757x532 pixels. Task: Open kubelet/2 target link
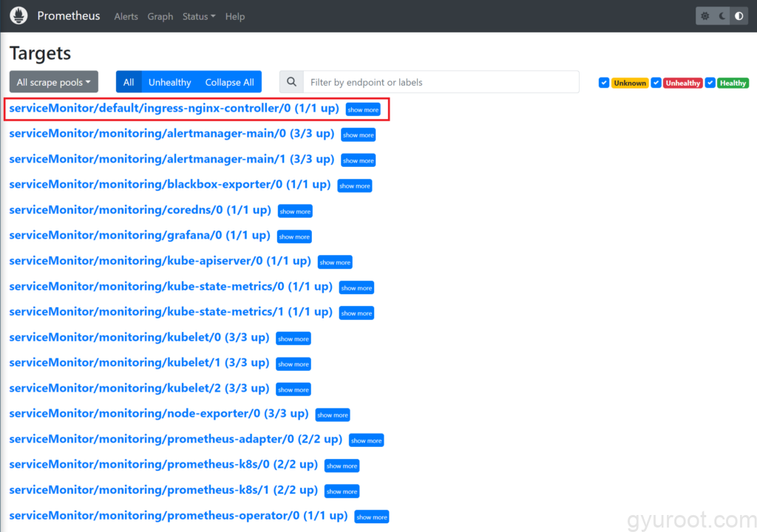click(139, 388)
